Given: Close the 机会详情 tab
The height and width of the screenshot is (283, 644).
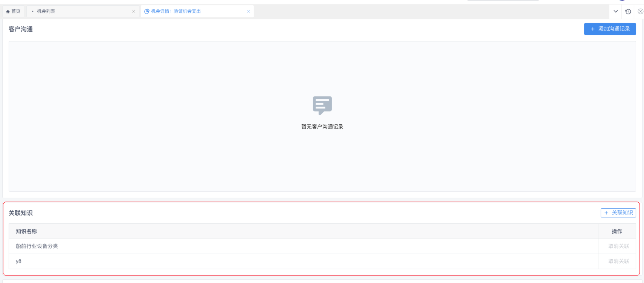Looking at the screenshot, I should 249,11.
